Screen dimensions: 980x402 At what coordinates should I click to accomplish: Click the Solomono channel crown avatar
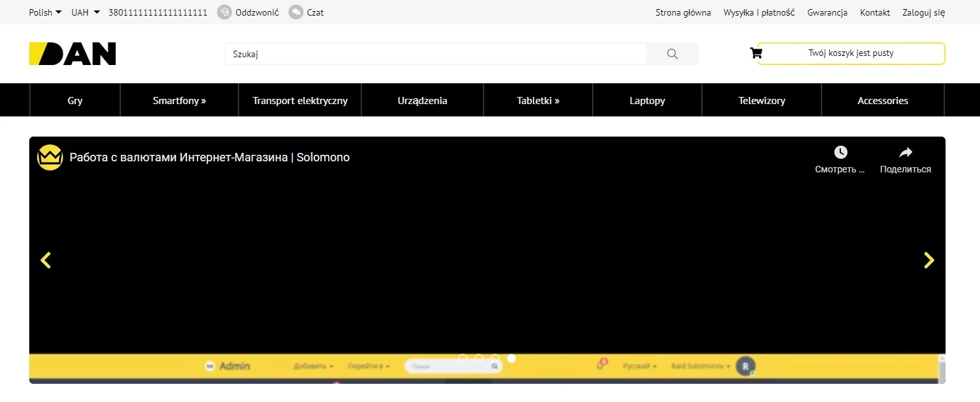click(50, 157)
